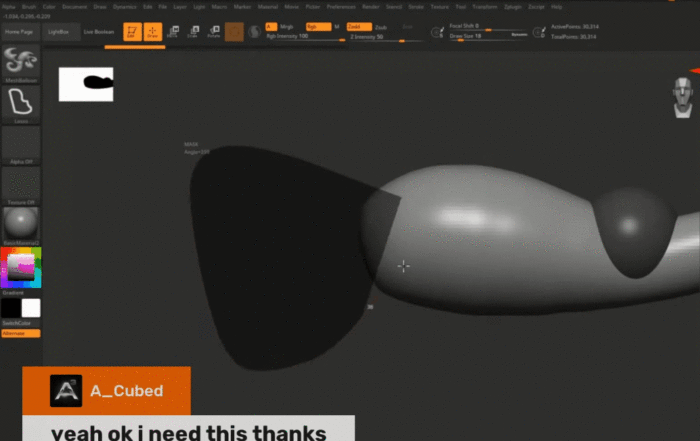Open the Lasso stroke picker
Viewport: 700px width, 441px height.
click(21, 103)
